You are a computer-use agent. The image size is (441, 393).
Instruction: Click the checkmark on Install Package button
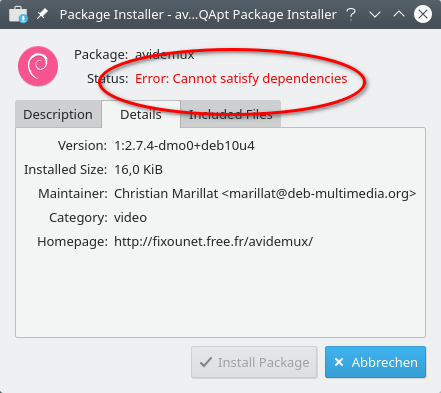(x=206, y=362)
